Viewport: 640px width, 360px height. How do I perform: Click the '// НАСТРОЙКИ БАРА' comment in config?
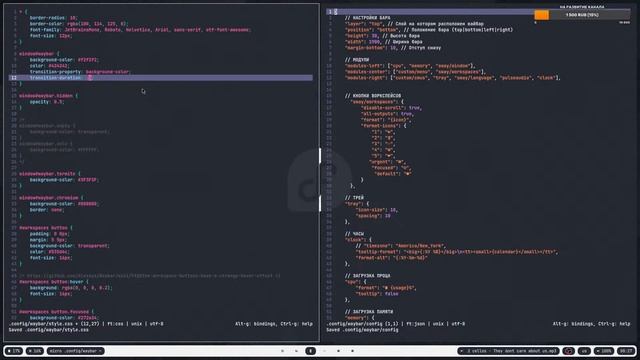[367, 18]
